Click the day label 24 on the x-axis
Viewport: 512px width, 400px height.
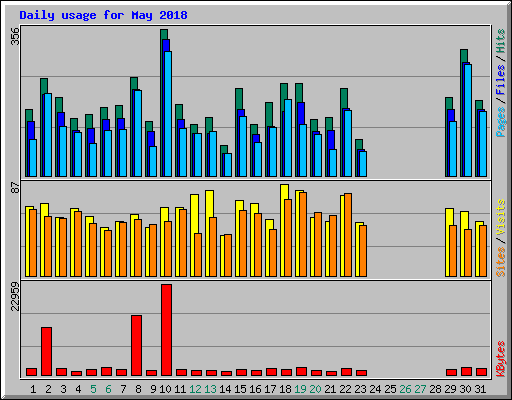coord(375,389)
